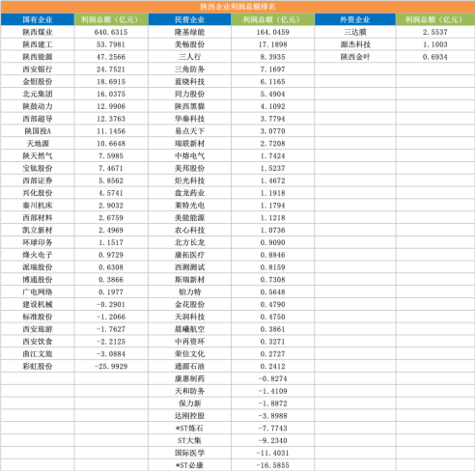
Task: Select the 国际医学 cell
Action: click(x=189, y=453)
